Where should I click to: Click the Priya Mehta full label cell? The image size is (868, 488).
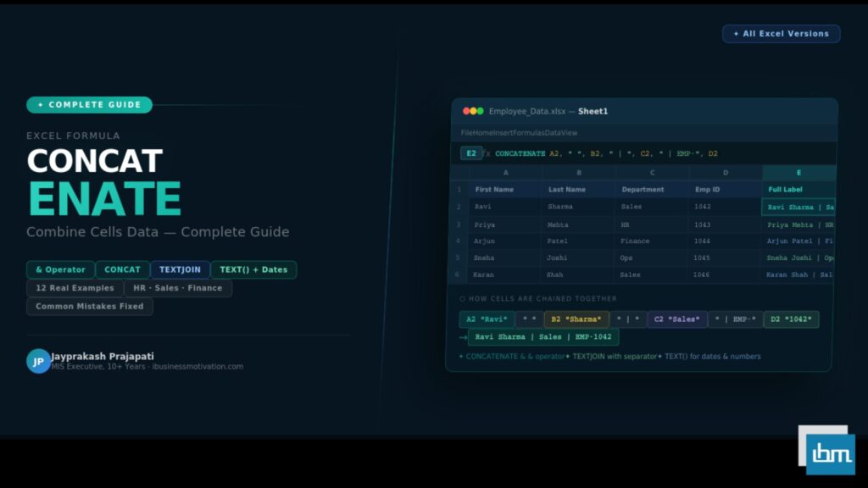(798, 225)
